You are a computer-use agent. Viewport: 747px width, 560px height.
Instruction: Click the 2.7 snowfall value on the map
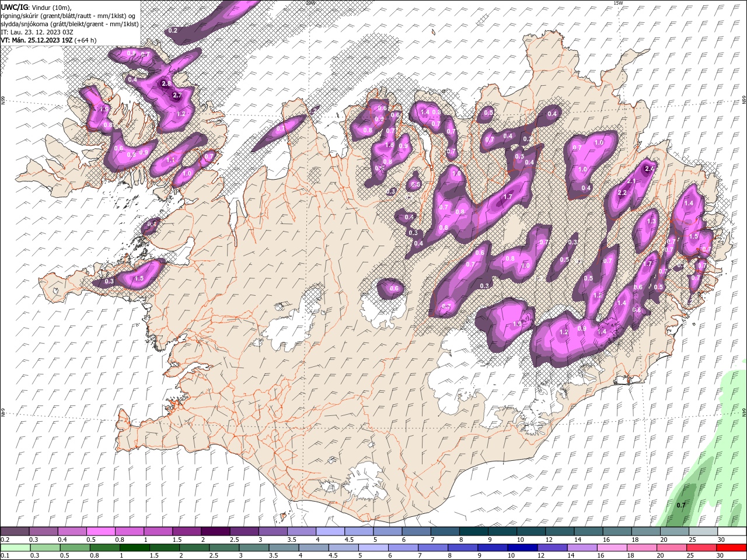tap(177, 95)
